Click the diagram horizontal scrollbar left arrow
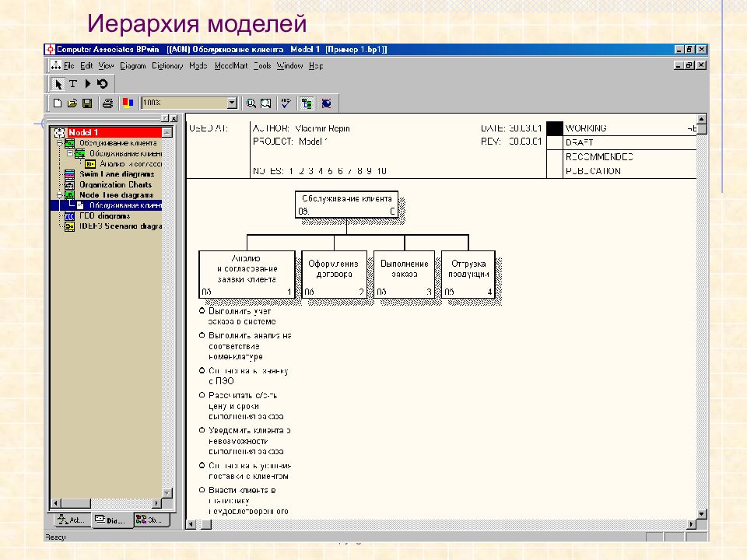 [191, 524]
